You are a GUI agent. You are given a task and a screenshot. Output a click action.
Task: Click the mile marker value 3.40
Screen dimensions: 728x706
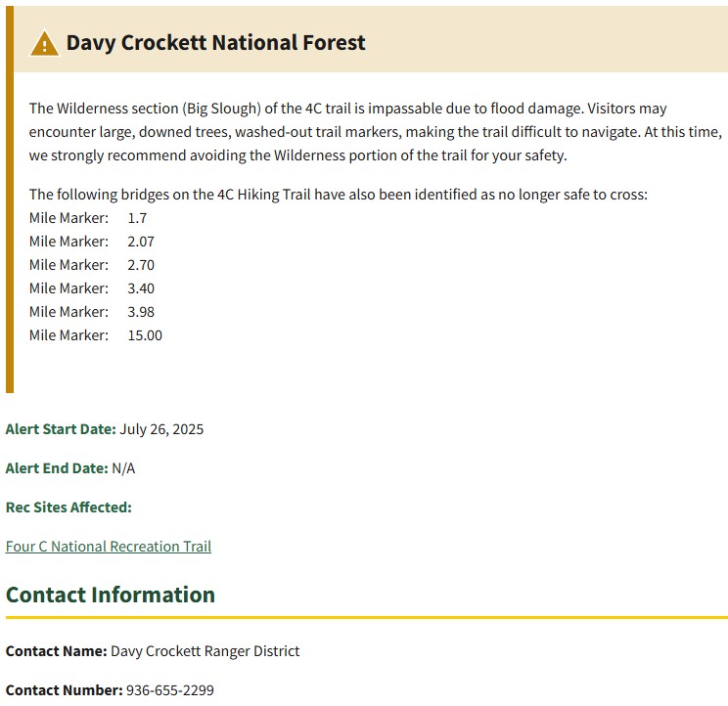tap(141, 288)
